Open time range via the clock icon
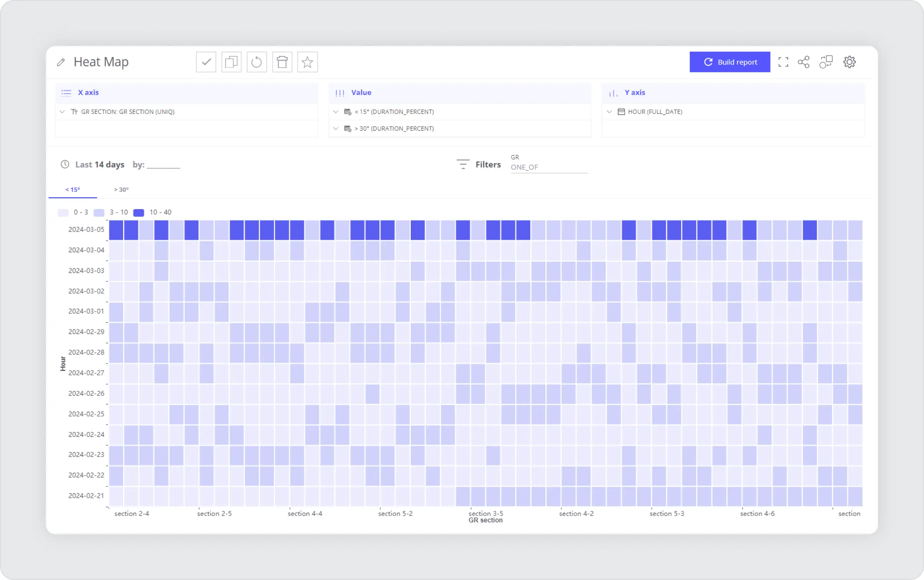 point(64,164)
